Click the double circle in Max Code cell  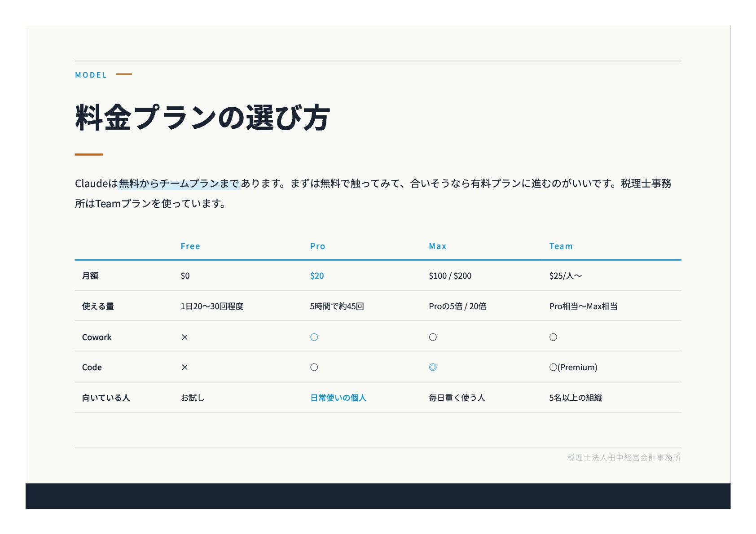click(x=433, y=367)
